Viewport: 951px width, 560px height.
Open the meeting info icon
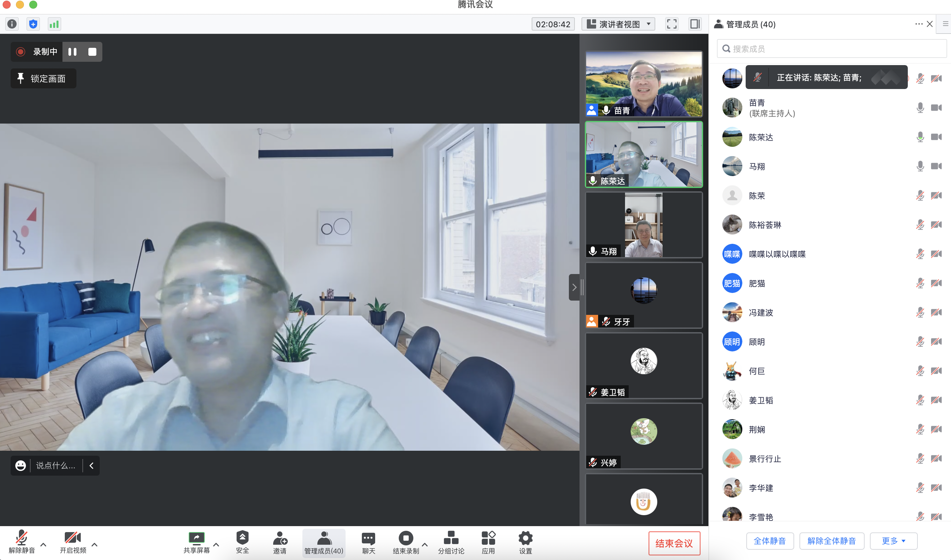(x=12, y=24)
